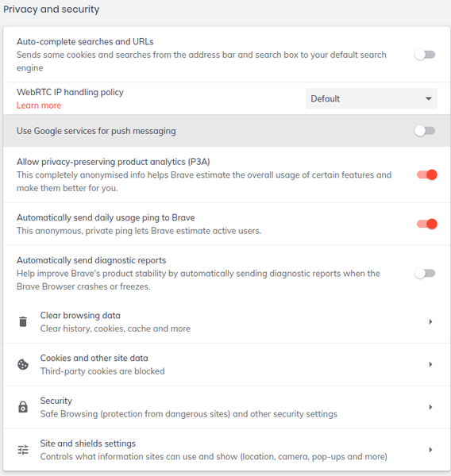The width and height of the screenshot is (451, 476).
Task: Click the arrow for Site and shields settings
Action: [430, 450]
